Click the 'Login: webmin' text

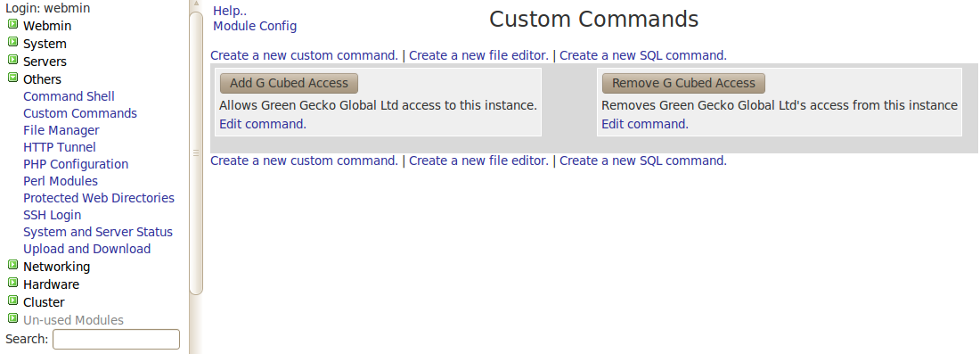coord(47,9)
